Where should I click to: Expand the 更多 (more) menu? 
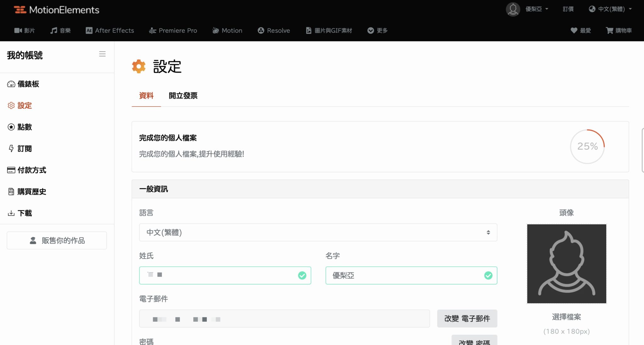(377, 30)
